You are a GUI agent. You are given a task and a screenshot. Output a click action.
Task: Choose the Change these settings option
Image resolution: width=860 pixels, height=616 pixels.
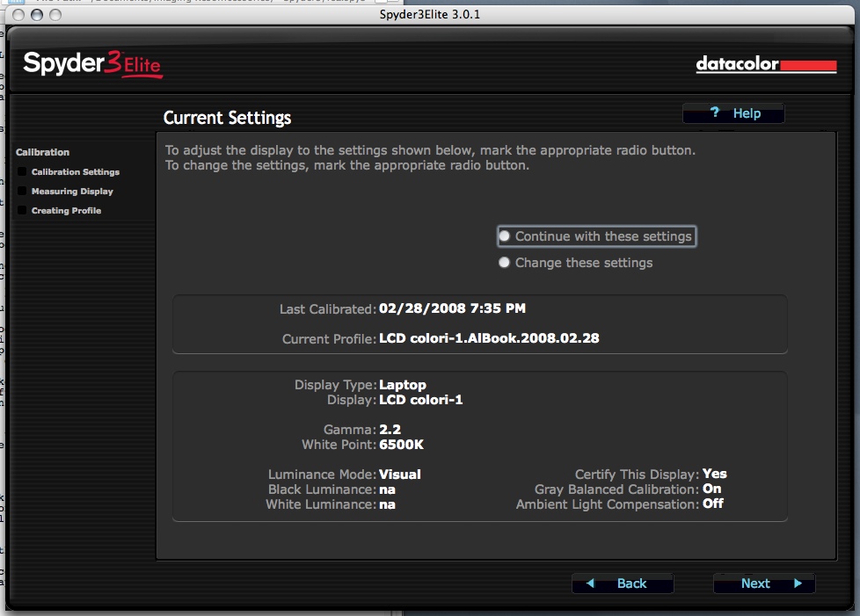[505, 263]
